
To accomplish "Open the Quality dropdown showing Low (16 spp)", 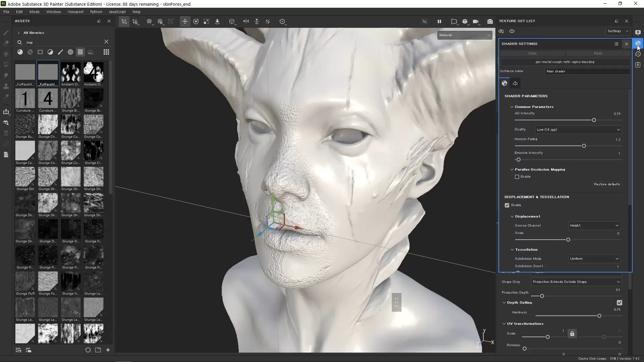I will pyautogui.click(x=578, y=130).
